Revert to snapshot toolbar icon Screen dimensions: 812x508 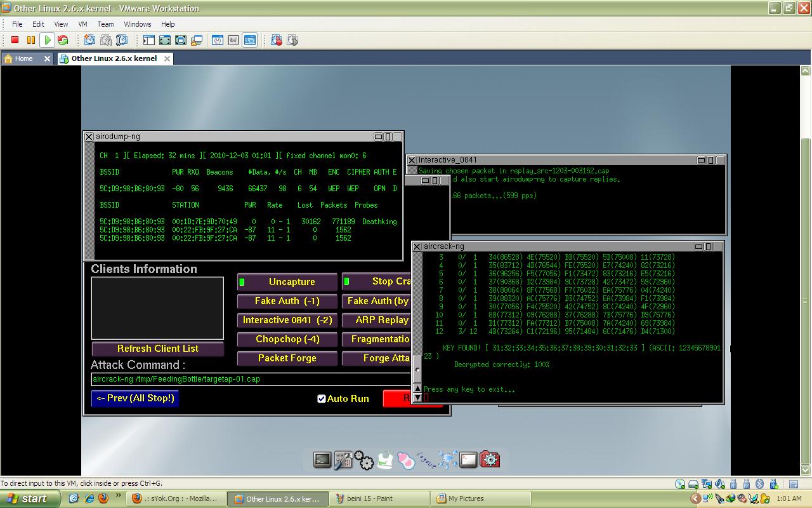pos(105,40)
